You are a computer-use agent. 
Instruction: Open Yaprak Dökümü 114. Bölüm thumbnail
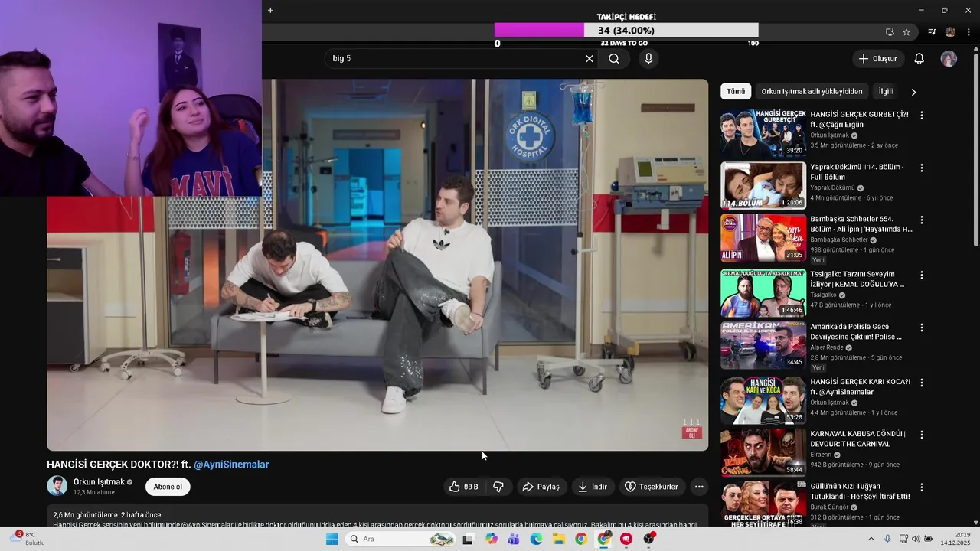point(763,185)
